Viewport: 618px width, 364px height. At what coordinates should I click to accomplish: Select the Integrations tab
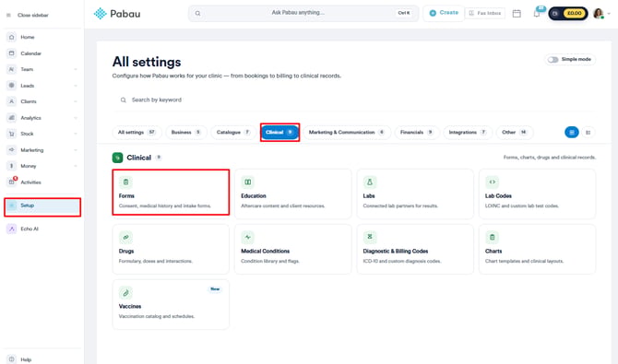[x=467, y=133]
